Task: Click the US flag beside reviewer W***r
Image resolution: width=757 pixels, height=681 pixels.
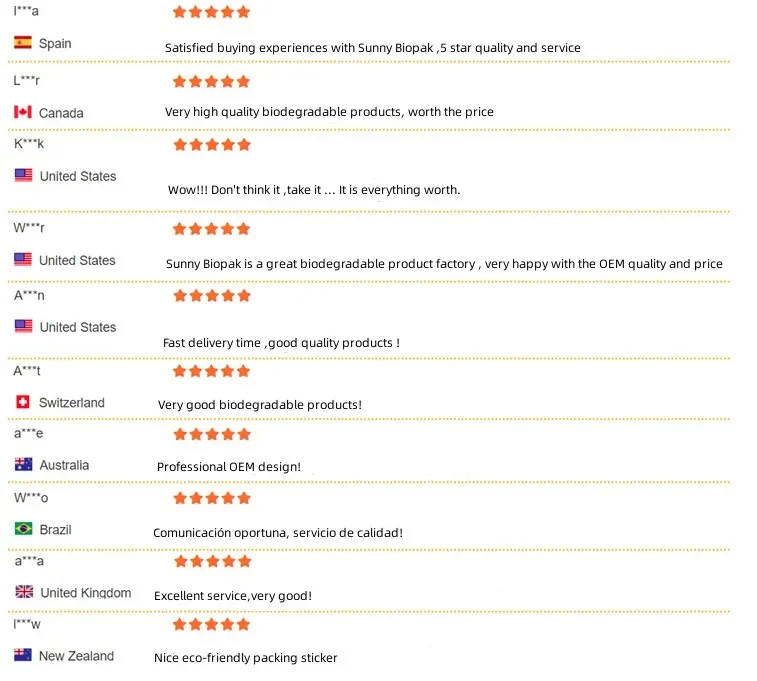Action: 23,260
